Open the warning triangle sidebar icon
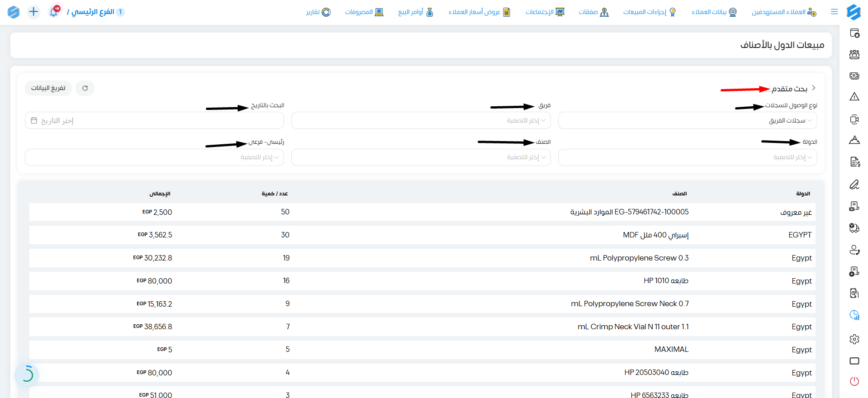 [x=854, y=97]
